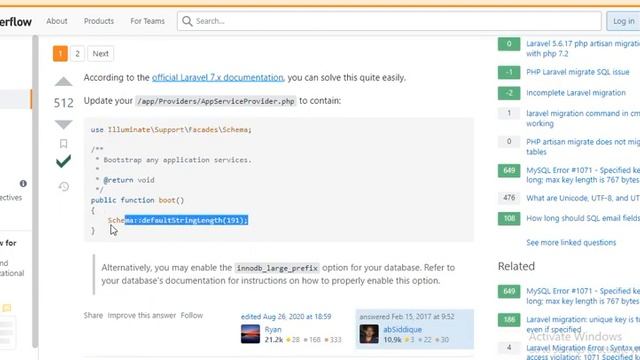Open PHP Laravel migrate SQL issue
640x360 pixels.
click(x=578, y=72)
